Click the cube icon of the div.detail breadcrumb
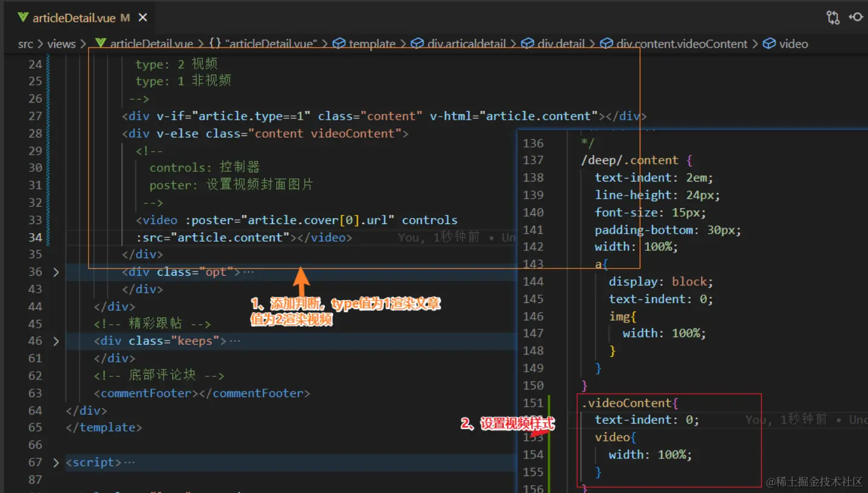This screenshot has height=493, width=868. coord(527,44)
